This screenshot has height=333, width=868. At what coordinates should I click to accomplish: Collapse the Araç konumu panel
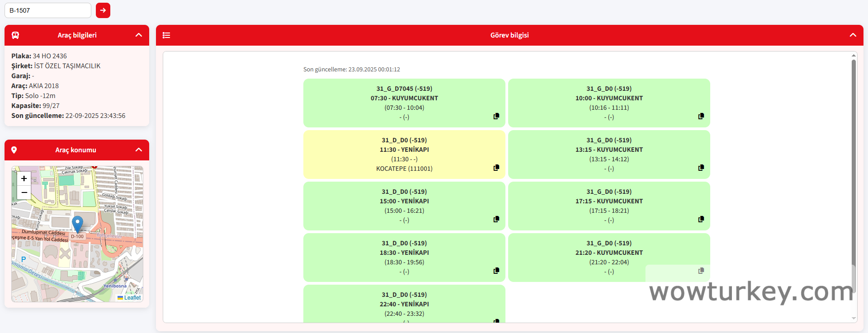tap(139, 150)
